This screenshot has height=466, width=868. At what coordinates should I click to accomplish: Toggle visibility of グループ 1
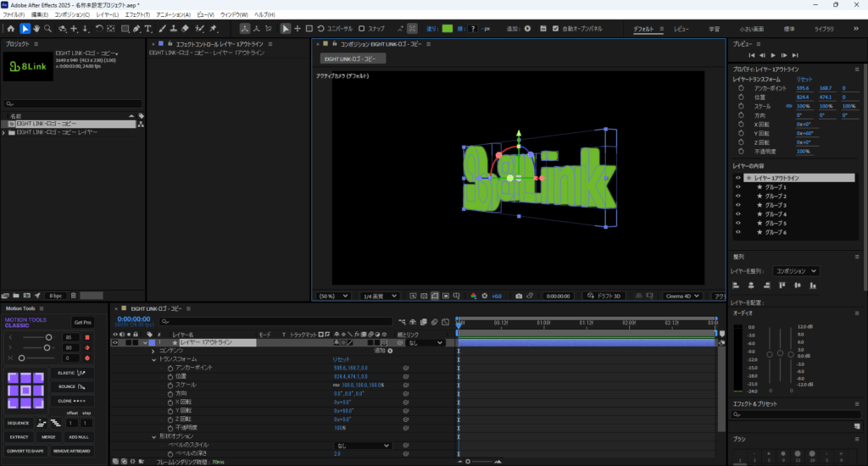pyautogui.click(x=738, y=187)
